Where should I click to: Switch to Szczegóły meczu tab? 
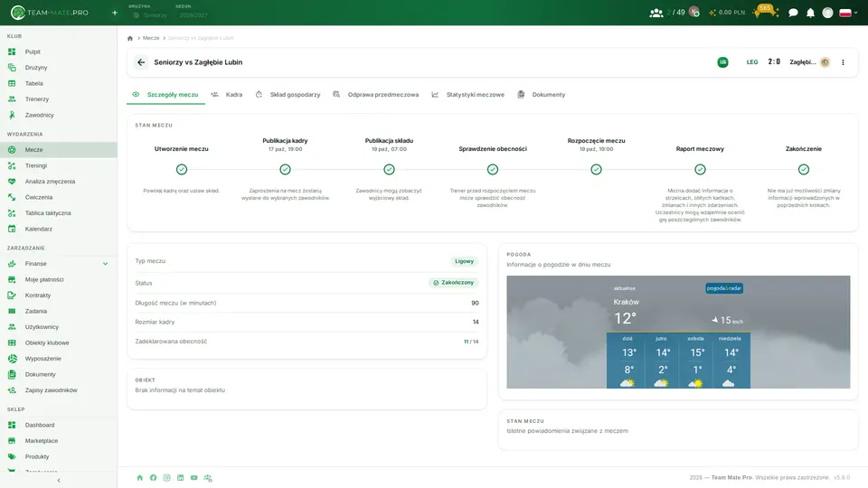click(x=166, y=95)
